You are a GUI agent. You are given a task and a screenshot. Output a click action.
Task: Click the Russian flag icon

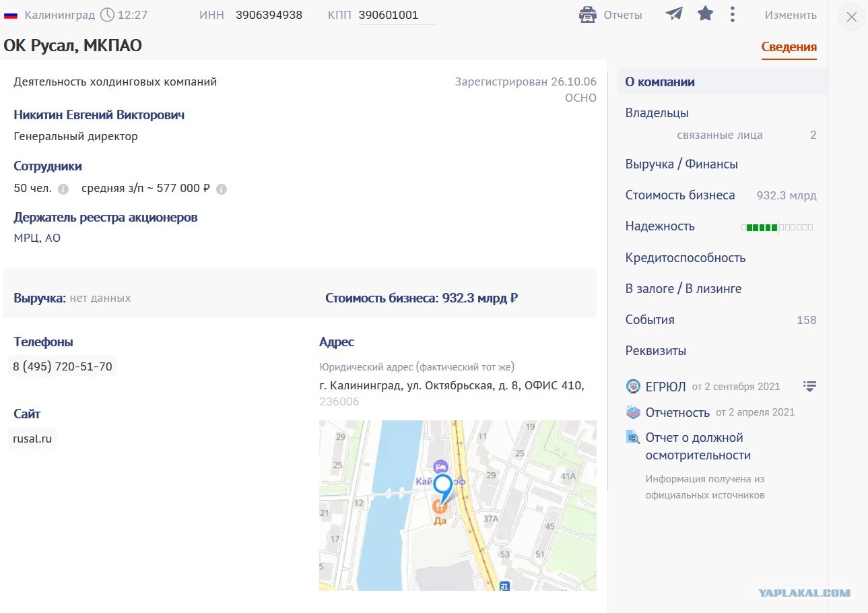(x=11, y=15)
